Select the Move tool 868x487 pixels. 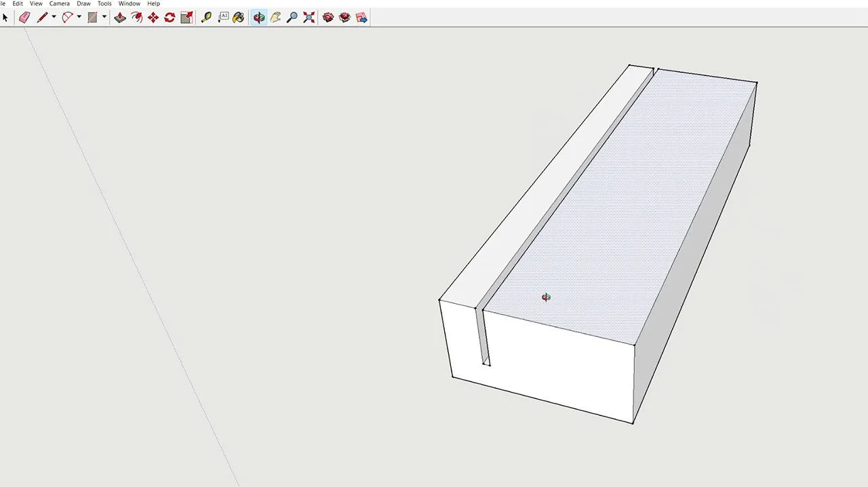click(x=153, y=18)
